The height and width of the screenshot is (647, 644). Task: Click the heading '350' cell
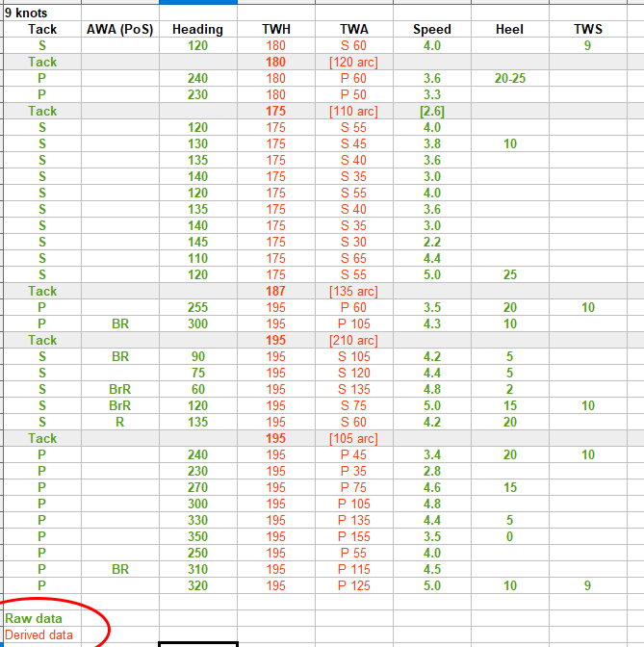198,536
